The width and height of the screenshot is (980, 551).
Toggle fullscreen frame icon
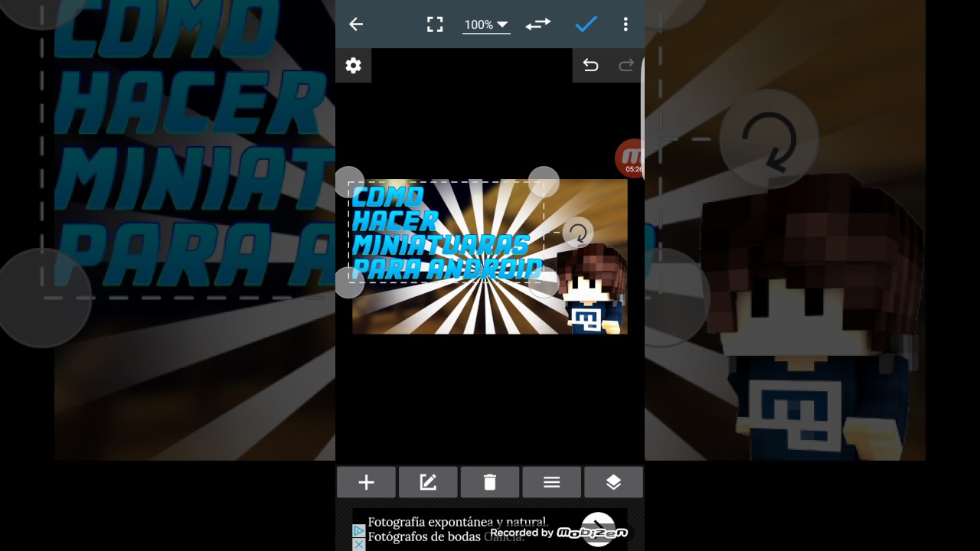point(435,24)
